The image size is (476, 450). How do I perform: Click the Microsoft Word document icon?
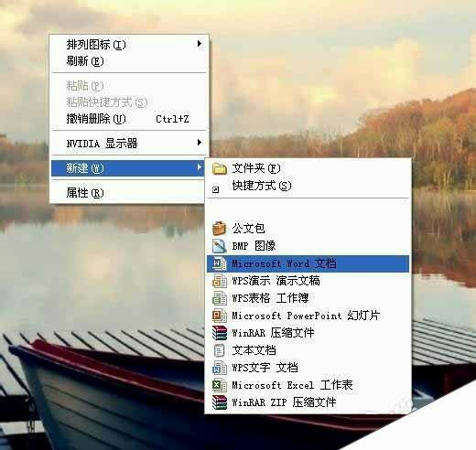point(220,263)
